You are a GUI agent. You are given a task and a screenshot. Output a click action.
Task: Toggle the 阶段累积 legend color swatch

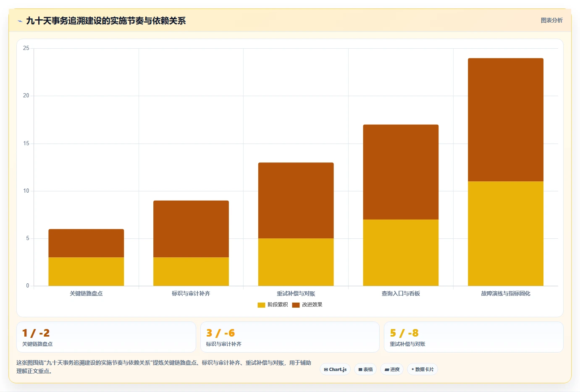pyautogui.click(x=261, y=305)
